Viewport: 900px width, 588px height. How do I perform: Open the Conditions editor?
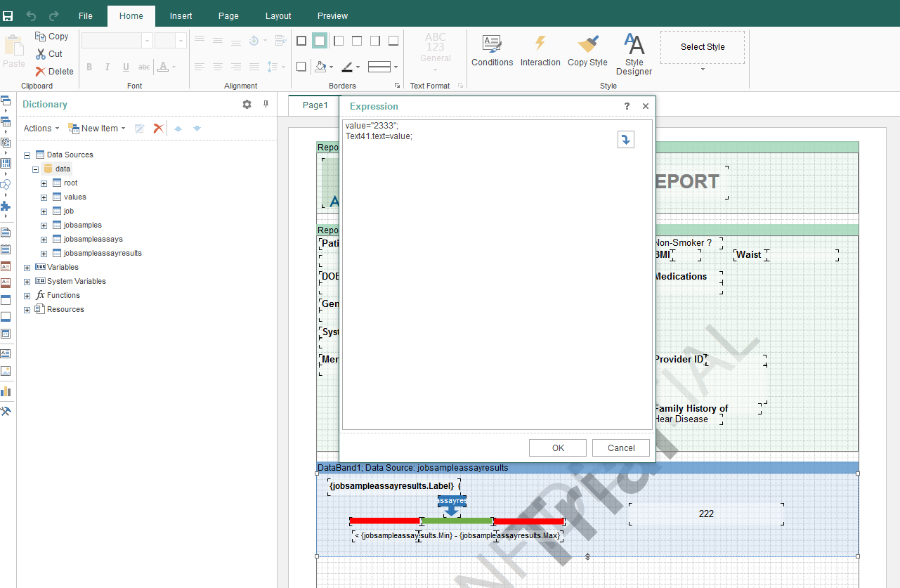point(492,51)
